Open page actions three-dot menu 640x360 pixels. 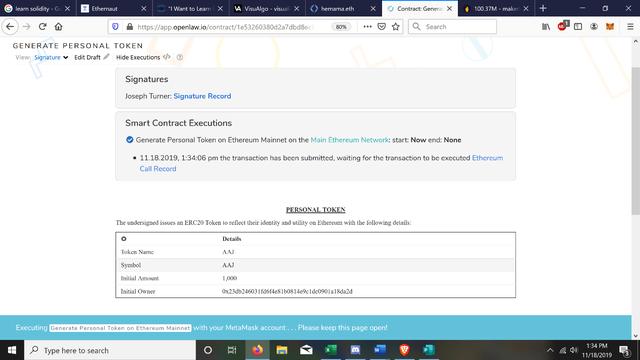(x=367, y=27)
